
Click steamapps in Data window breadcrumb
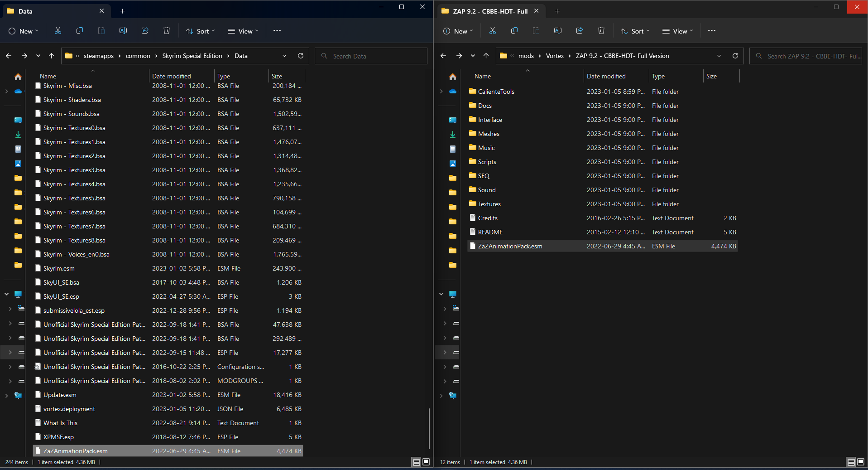99,56
